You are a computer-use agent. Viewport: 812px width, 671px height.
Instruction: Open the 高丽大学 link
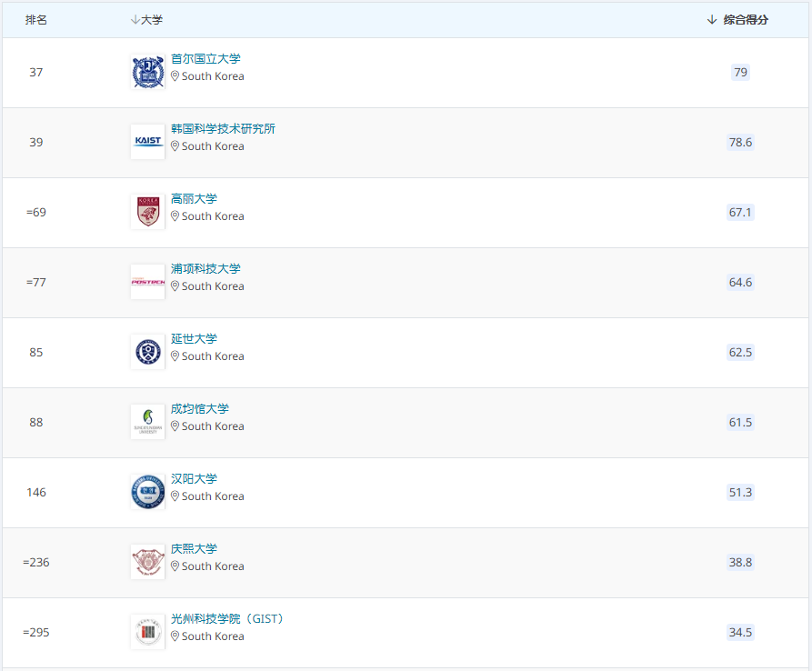tap(195, 198)
